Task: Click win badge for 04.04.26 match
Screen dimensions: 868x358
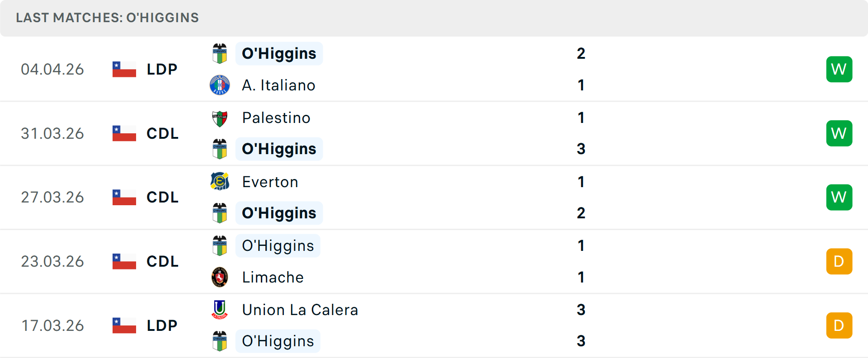Action: click(839, 69)
